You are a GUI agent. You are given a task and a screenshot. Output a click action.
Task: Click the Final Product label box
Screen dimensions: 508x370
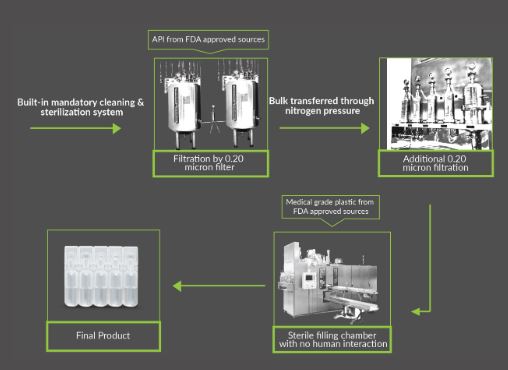pyautogui.click(x=103, y=336)
